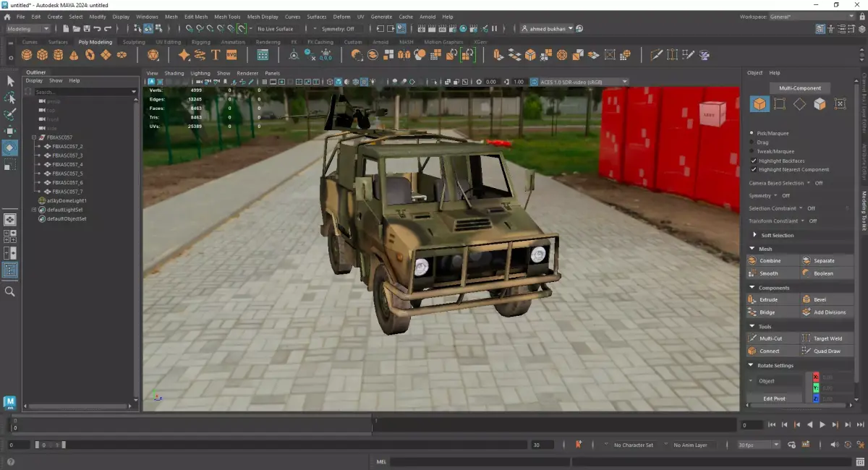Click the save scene icon

[87, 29]
